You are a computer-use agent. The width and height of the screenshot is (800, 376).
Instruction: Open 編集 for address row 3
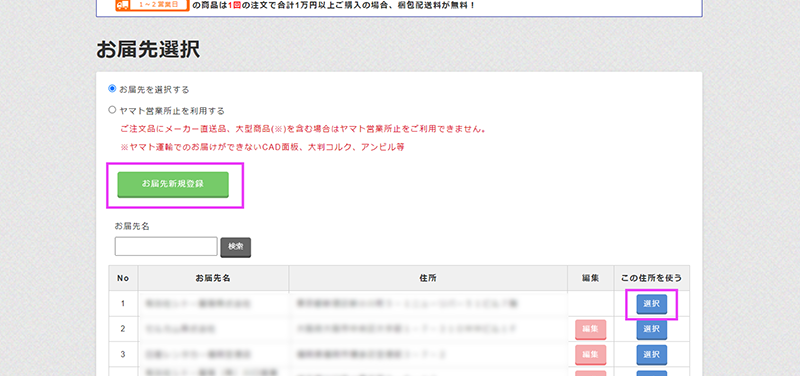pyautogui.click(x=590, y=355)
